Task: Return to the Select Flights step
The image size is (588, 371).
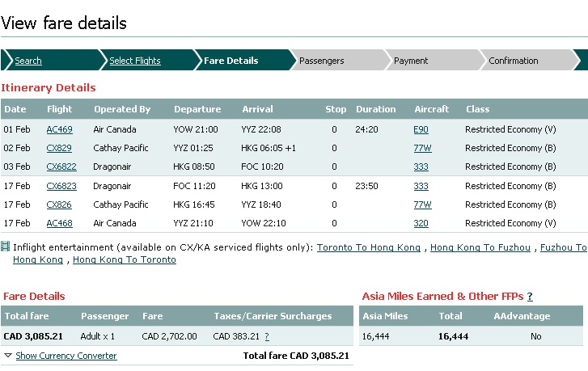Action: [135, 61]
